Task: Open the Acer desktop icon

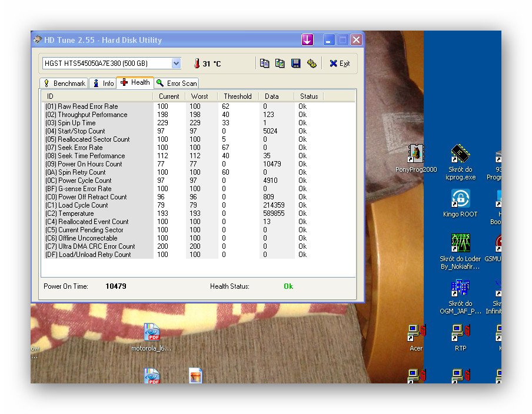Action: point(416,338)
